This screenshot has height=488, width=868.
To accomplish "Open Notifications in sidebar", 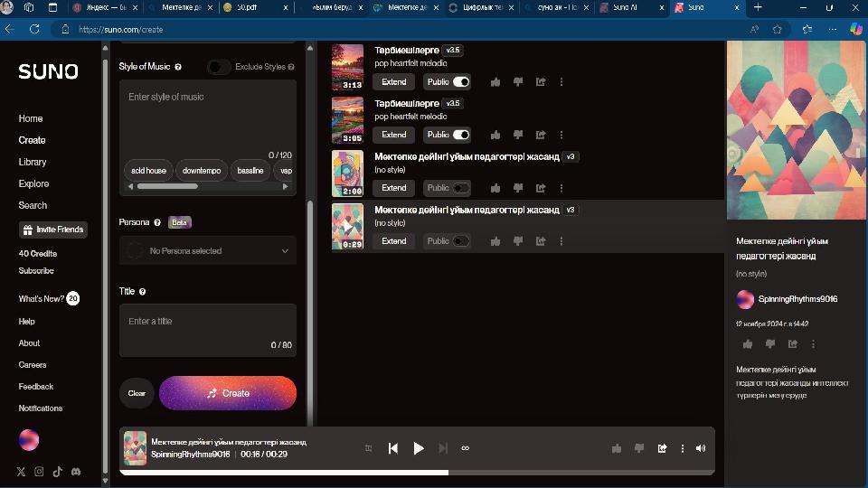I will [41, 408].
